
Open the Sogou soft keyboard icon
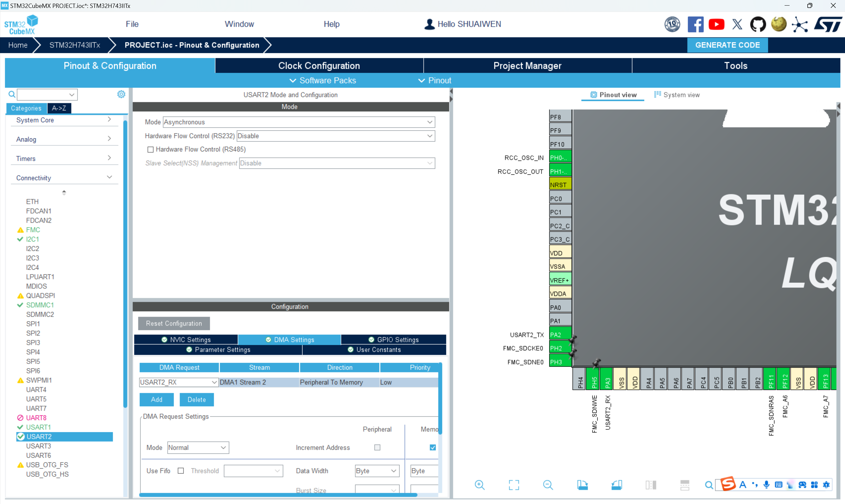tap(778, 485)
